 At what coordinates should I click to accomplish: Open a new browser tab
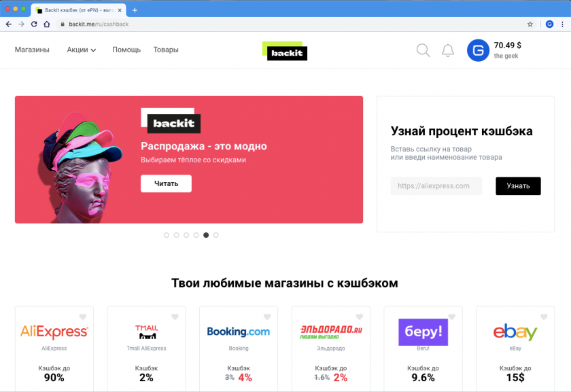pos(135,10)
